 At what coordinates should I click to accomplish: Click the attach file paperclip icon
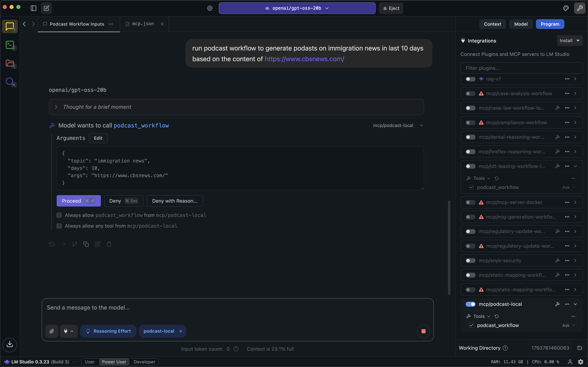click(x=52, y=331)
